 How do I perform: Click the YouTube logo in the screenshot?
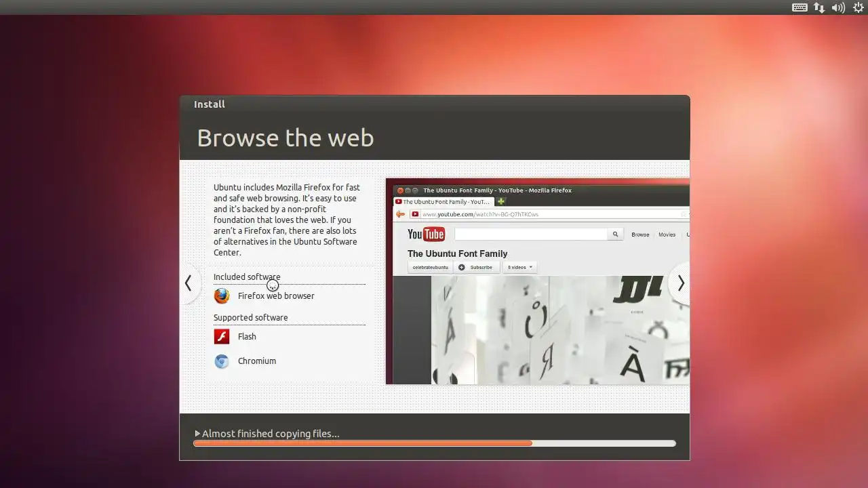pyautogui.click(x=426, y=235)
